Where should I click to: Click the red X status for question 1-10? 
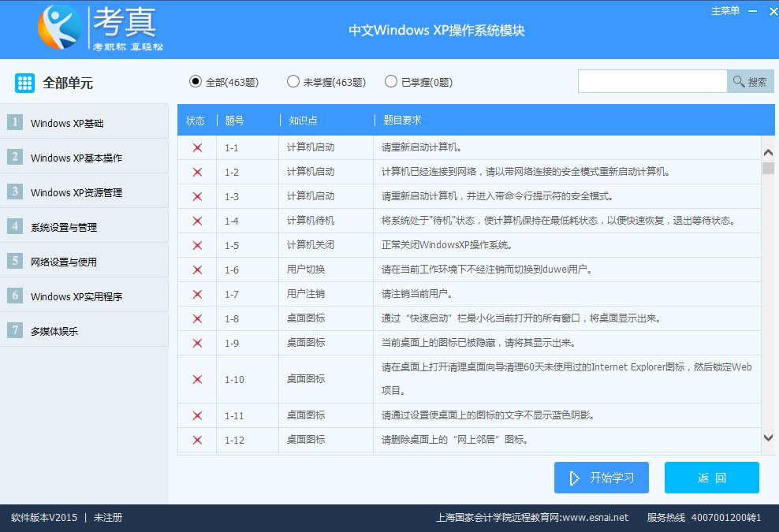tap(197, 379)
